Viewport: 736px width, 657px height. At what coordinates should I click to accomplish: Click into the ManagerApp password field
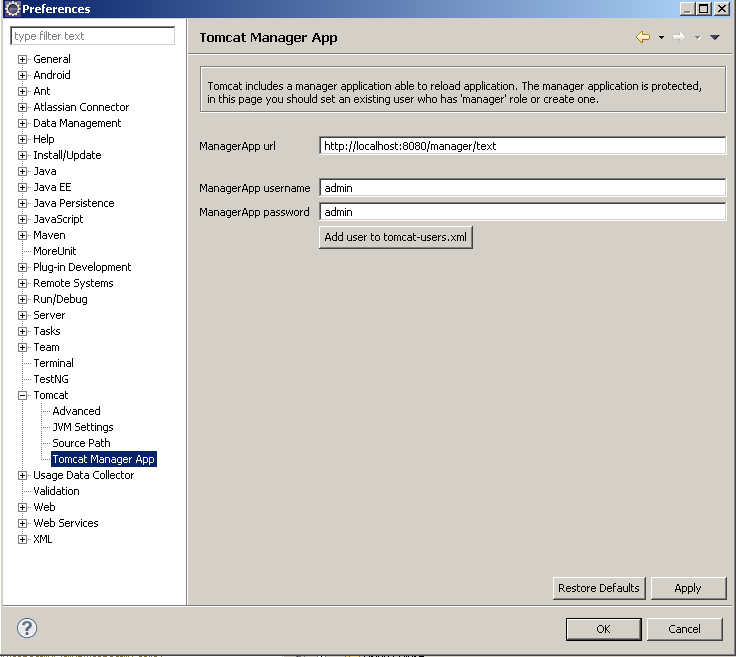coord(522,212)
